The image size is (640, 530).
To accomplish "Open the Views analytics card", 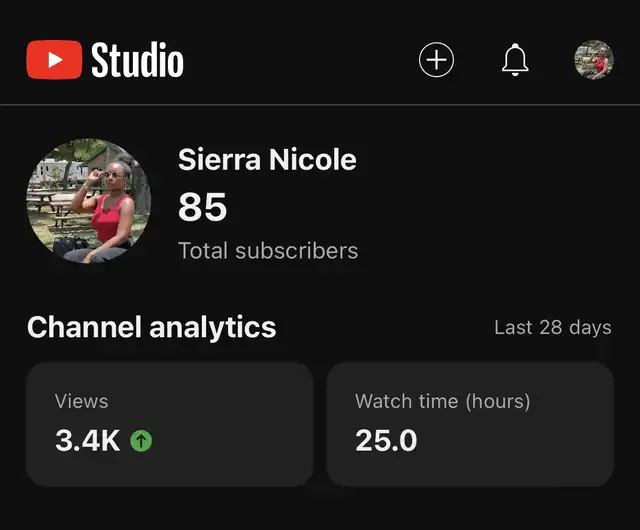I will 169,424.
